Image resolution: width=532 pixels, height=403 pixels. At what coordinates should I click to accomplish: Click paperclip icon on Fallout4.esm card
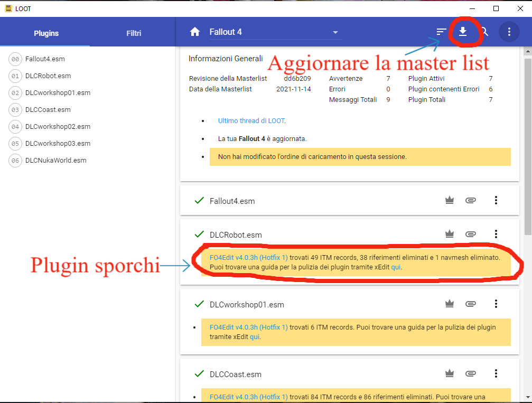point(471,200)
